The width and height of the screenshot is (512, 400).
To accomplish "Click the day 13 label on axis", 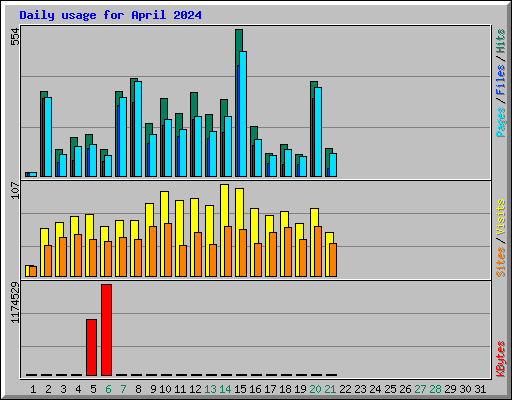I will tap(210, 389).
